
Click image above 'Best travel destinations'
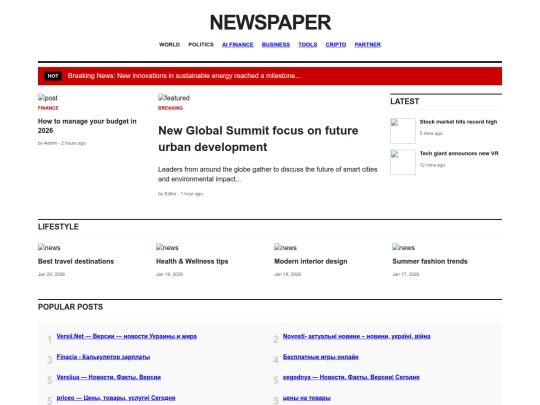coord(49,247)
